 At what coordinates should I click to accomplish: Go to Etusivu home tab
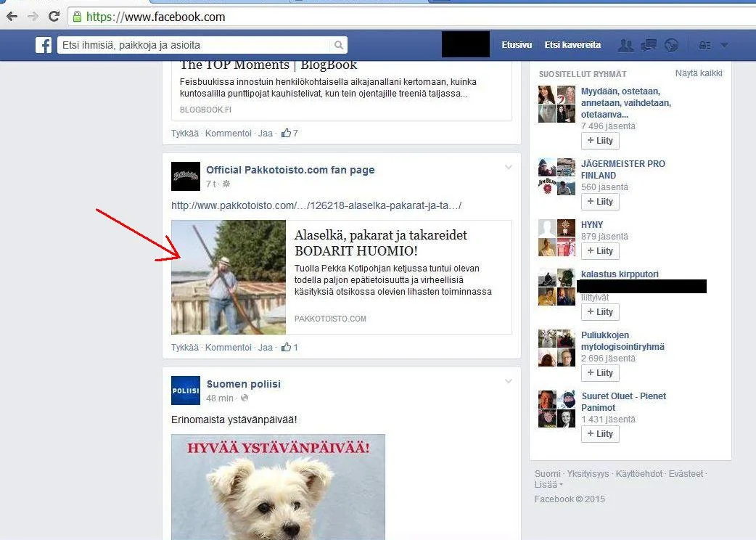pos(517,45)
